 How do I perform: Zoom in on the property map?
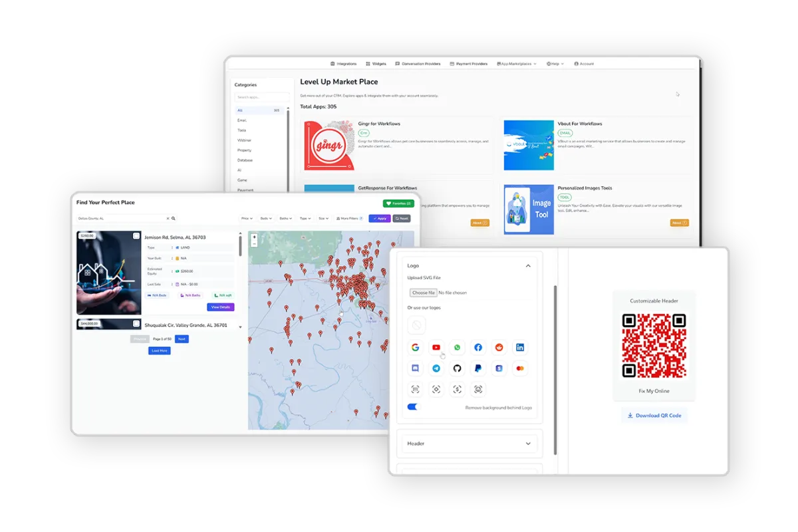click(254, 237)
